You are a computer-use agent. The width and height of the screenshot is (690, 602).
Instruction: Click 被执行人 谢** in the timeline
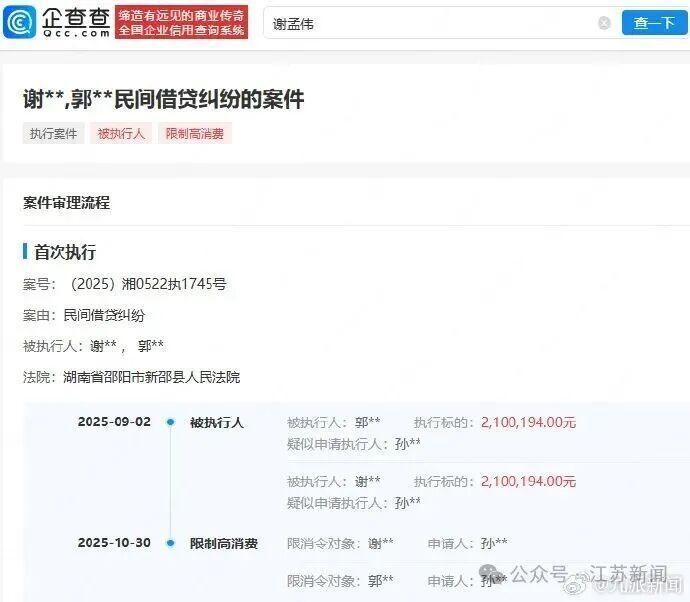point(334,481)
